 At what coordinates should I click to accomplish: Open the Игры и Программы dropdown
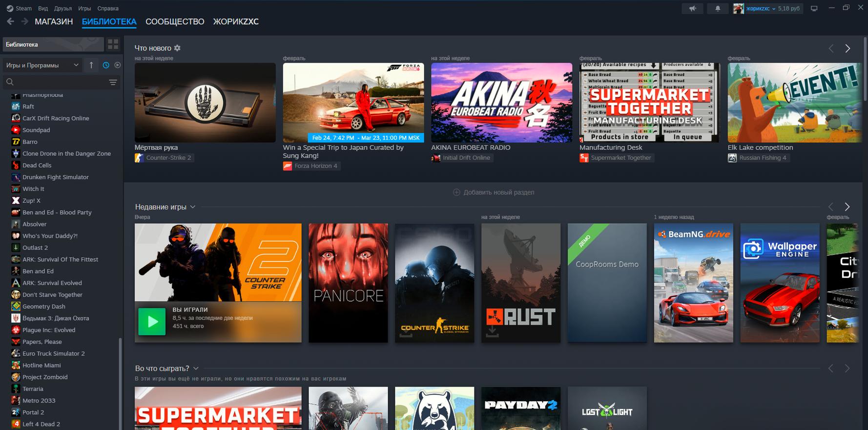coord(42,65)
